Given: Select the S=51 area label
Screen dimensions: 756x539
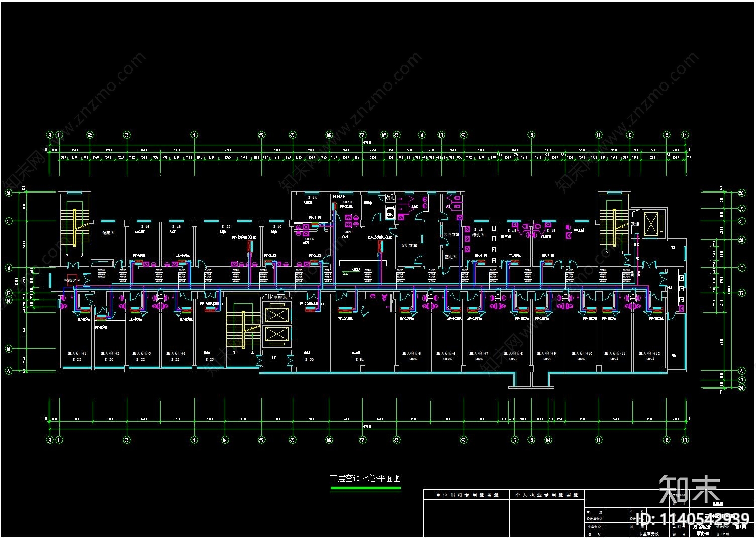Looking at the screenshot, I should point(359,360).
